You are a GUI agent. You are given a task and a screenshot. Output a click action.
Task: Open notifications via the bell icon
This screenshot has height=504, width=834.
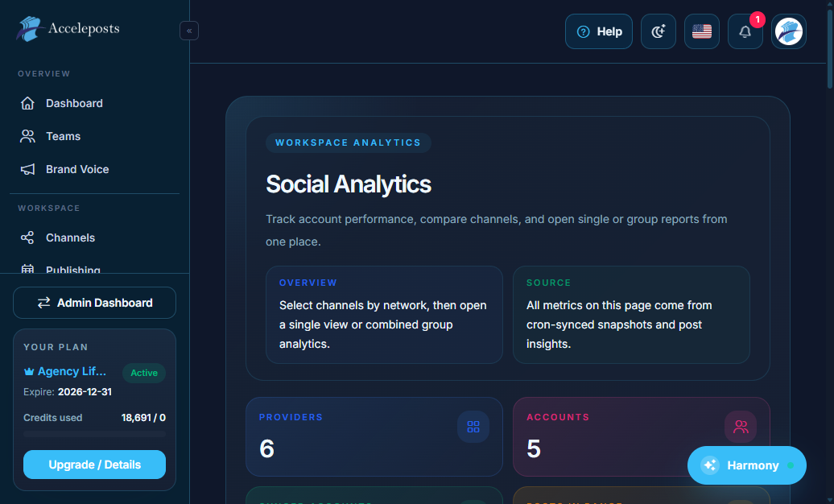[x=745, y=32]
